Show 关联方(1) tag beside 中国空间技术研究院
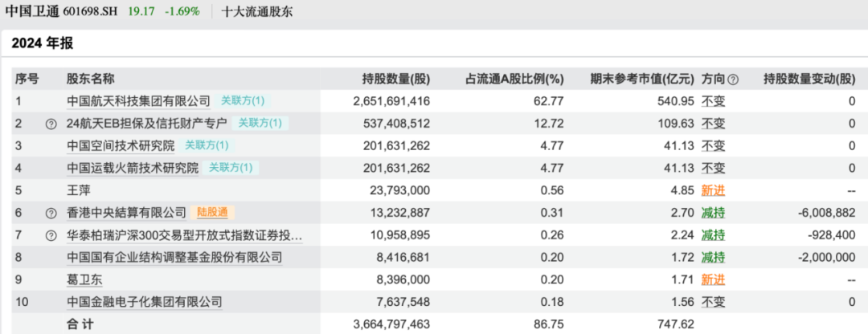The image size is (868, 334). 207,145
